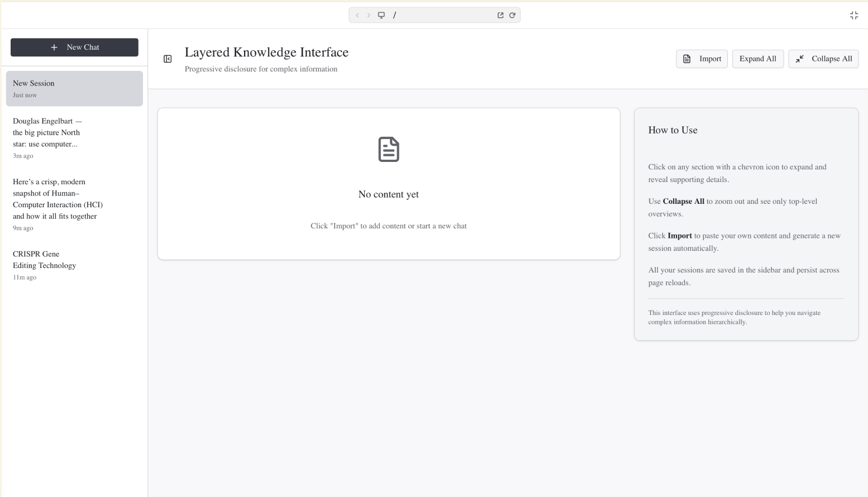Click the forward navigation arrow
The height and width of the screenshot is (497, 868).
[369, 15]
